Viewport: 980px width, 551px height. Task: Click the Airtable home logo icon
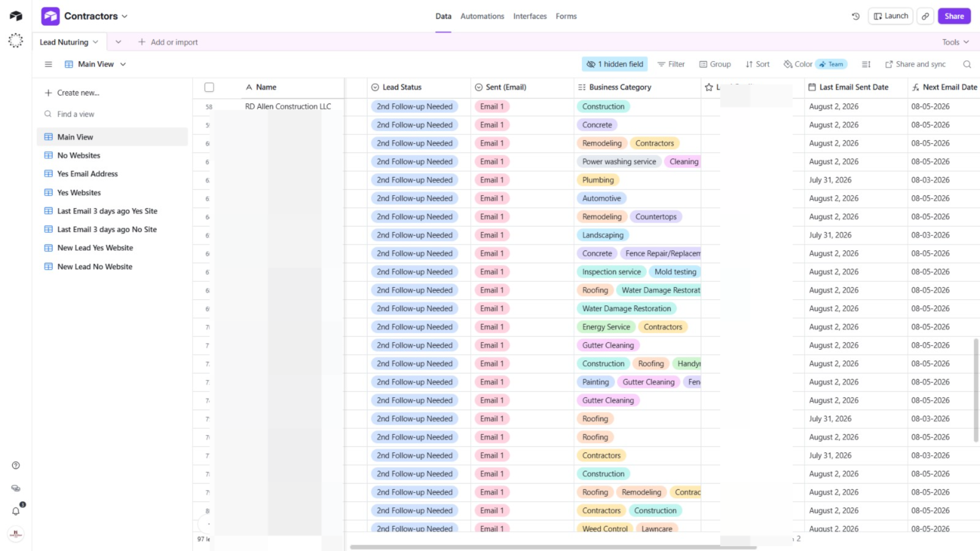click(x=16, y=16)
